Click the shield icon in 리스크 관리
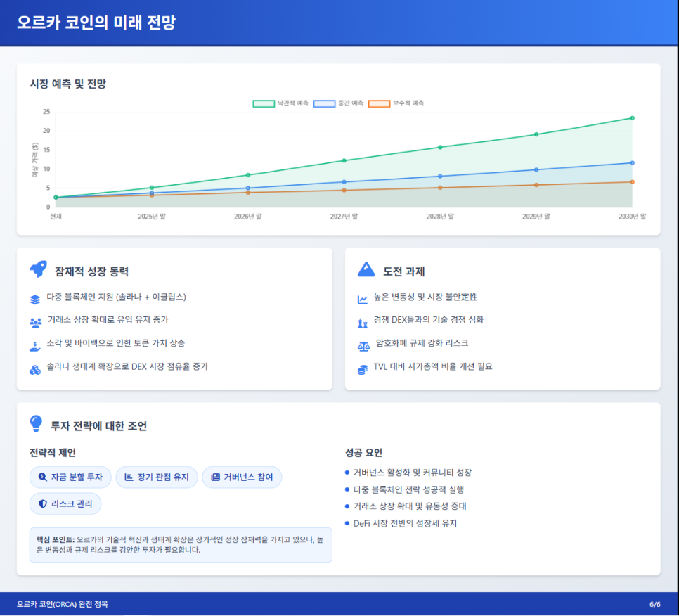Screen dimensions: 679x616 point(42,503)
